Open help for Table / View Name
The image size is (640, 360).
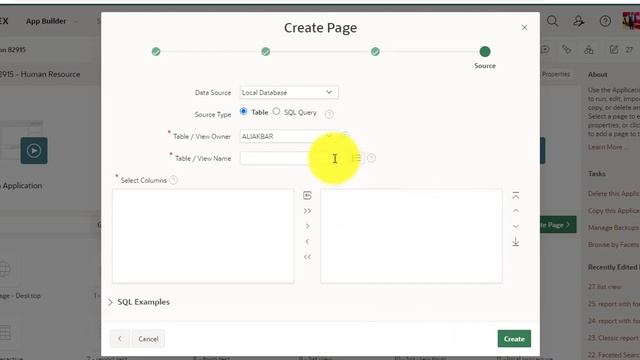(x=371, y=158)
